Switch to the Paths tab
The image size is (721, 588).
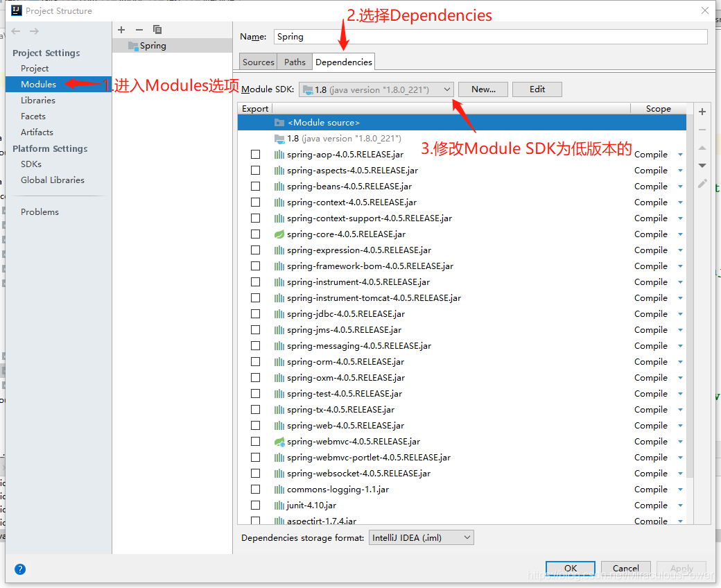[295, 62]
